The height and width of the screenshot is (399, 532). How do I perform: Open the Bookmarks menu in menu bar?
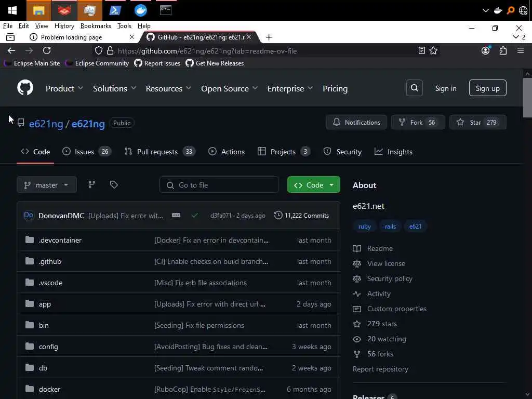(96, 26)
